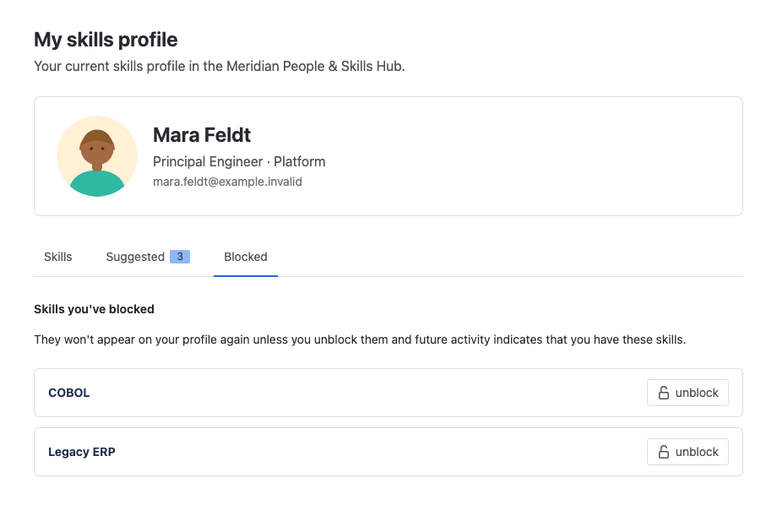Unblock the Legacy ERP skill

point(687,452)
